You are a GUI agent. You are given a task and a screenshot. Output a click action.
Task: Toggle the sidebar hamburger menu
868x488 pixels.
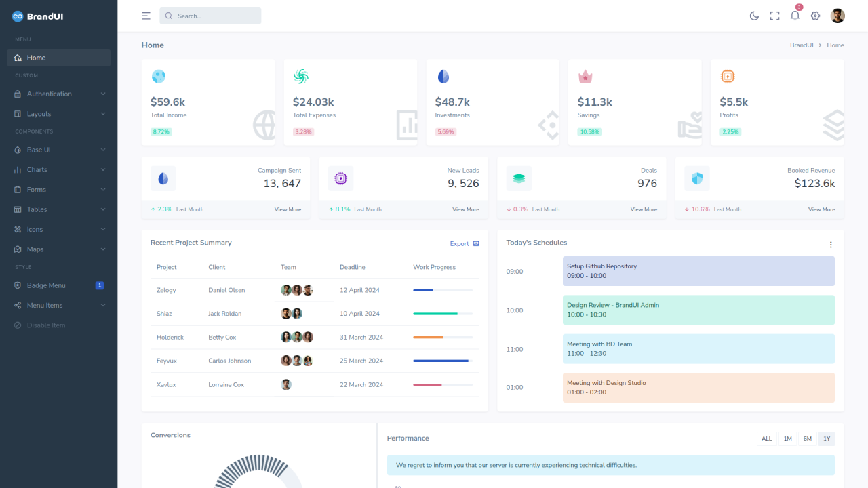[x=146, y=16]
